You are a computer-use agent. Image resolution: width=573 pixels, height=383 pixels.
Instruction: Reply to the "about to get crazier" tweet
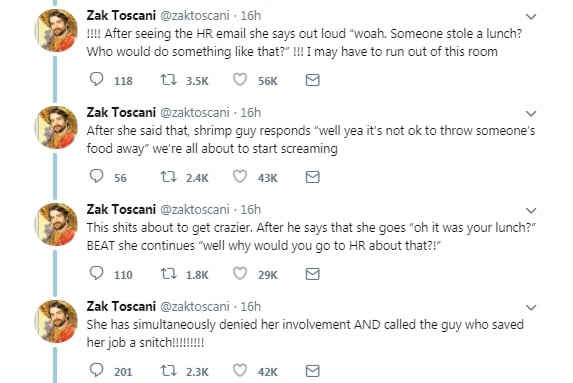(96, 273)
